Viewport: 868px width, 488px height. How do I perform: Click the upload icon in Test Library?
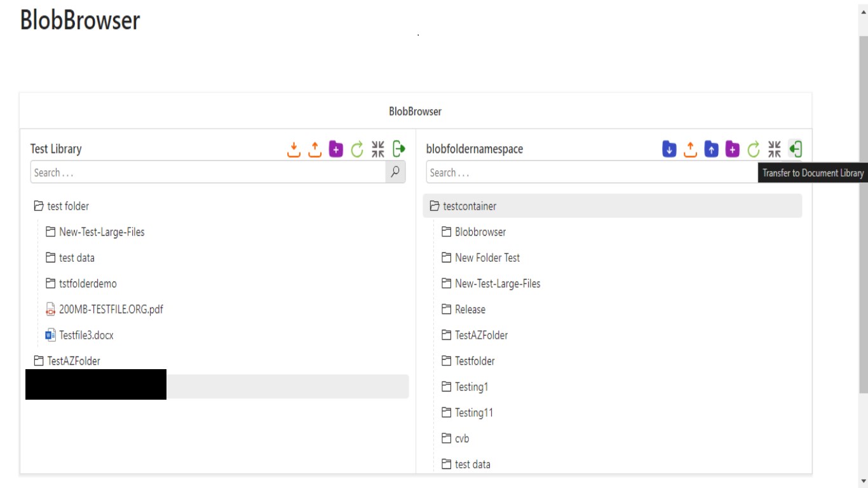coord(315,149)
